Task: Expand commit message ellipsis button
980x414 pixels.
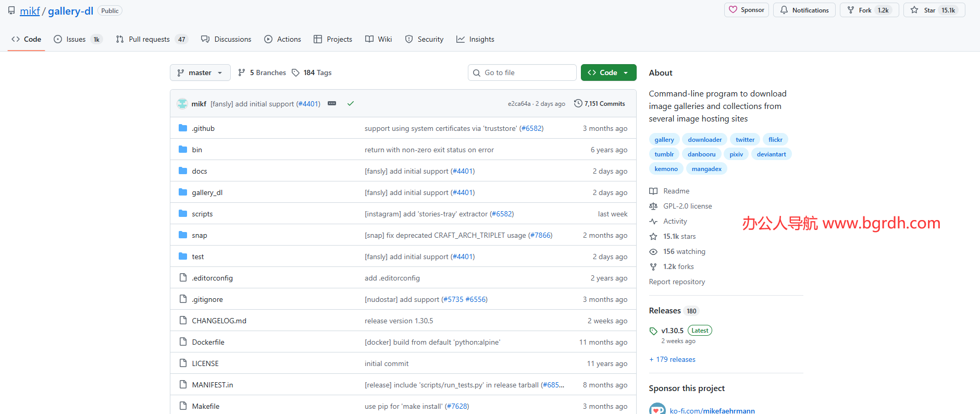Action: tap(332, 104)
